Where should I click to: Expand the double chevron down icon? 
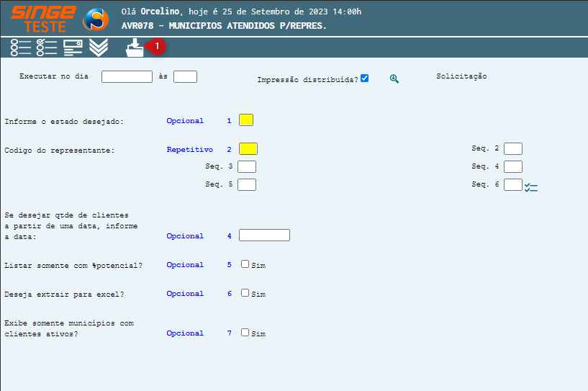click(x=99, y=48)
